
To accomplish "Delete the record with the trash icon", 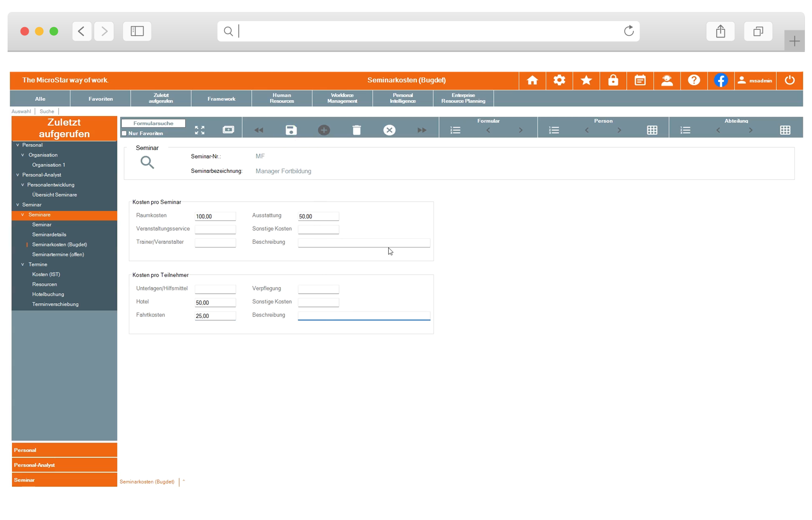I will (x=357, y=130).
